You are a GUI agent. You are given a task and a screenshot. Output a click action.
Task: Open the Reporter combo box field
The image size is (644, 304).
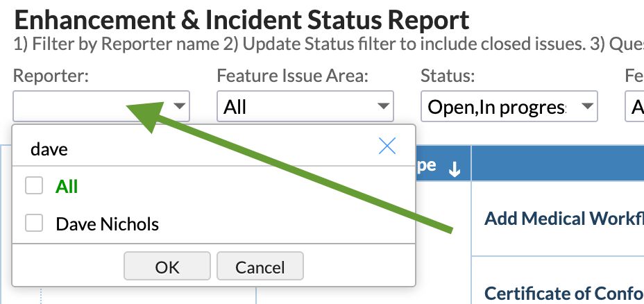90,107
